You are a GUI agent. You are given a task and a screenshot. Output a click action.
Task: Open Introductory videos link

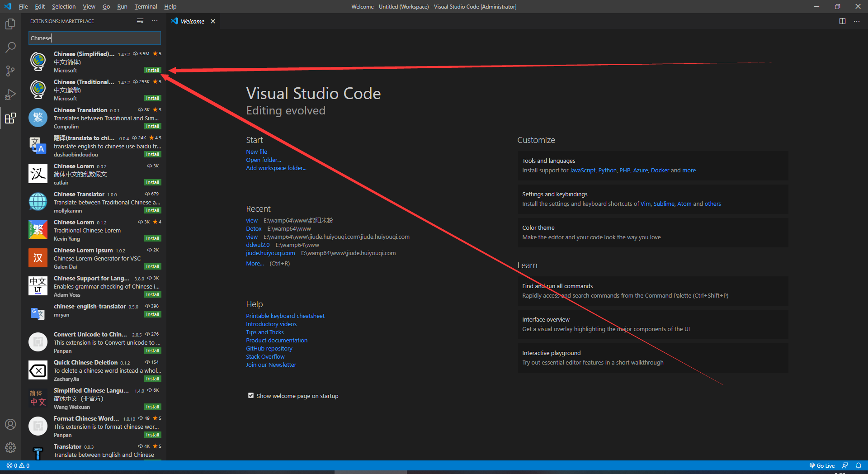(271, 324)
